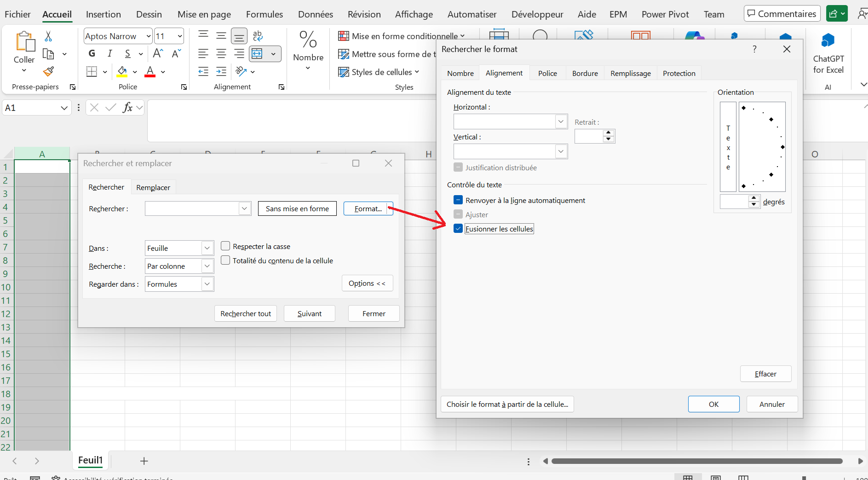Click the Rechercher tout button
Image resolution: width=868 pixels, height=480 pixels.
pos(246,313)
